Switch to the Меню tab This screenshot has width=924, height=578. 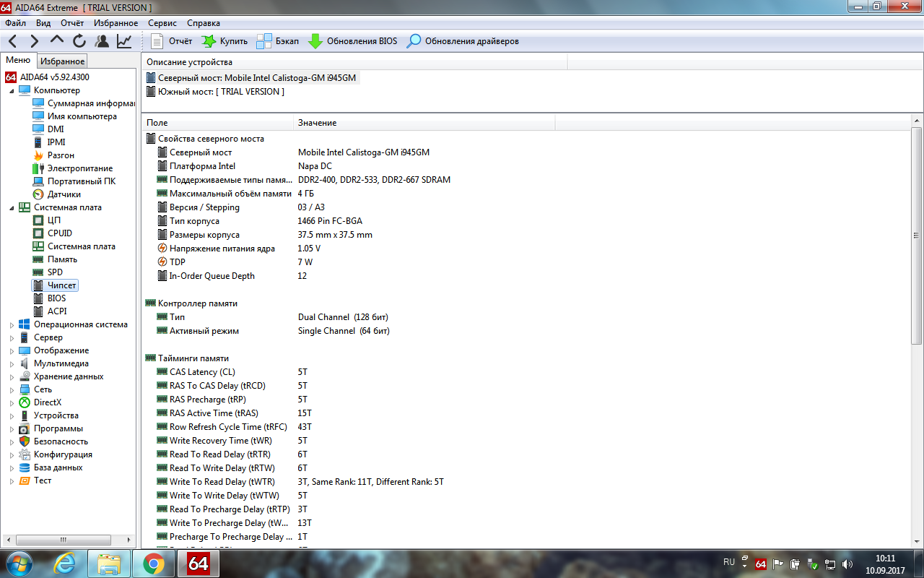(x=18, y=61)
